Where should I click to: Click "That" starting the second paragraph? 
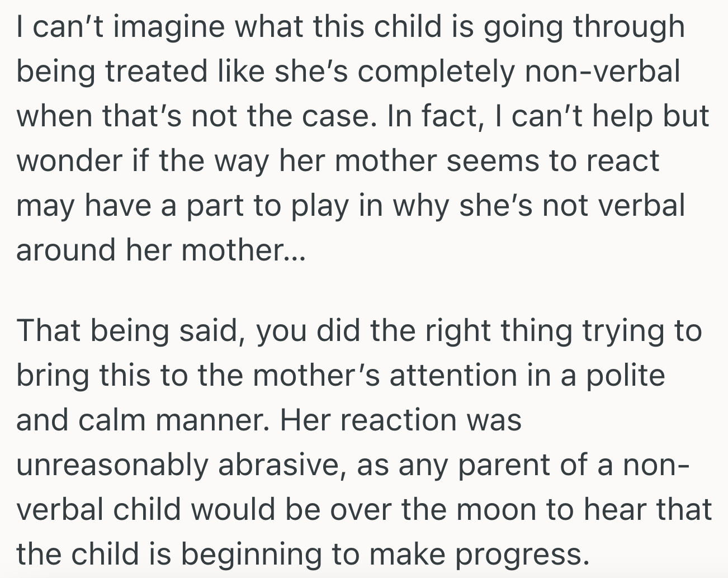[48, 330]
